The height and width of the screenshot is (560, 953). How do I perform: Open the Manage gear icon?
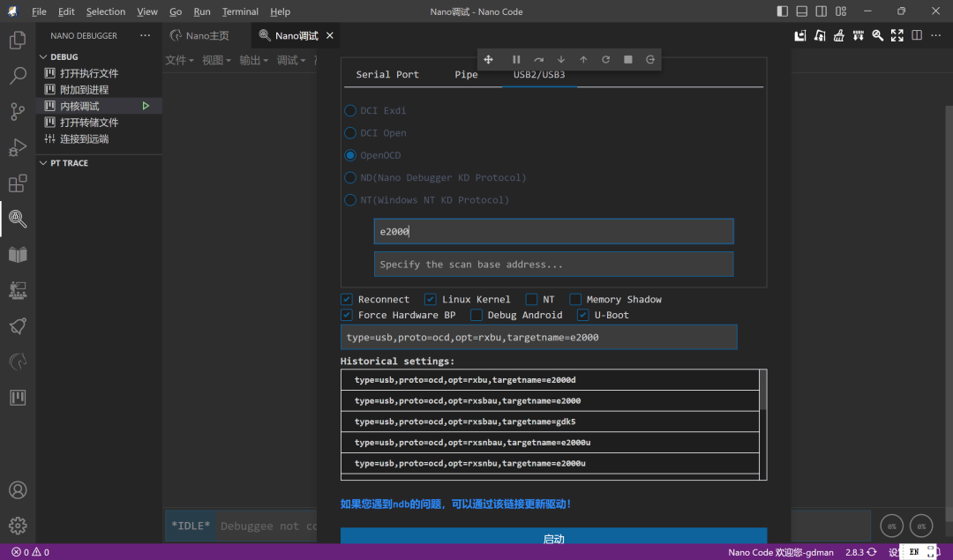coord(18,526)
